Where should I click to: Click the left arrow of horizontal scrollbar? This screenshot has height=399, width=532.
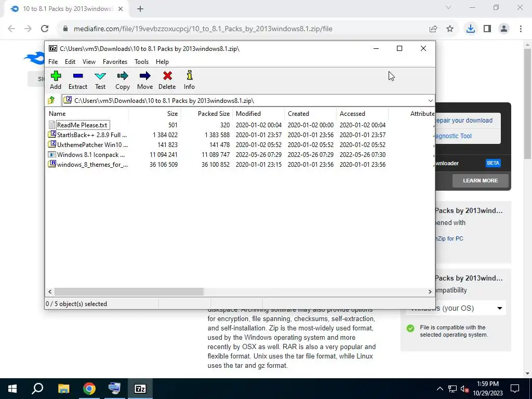pos(50,291)
